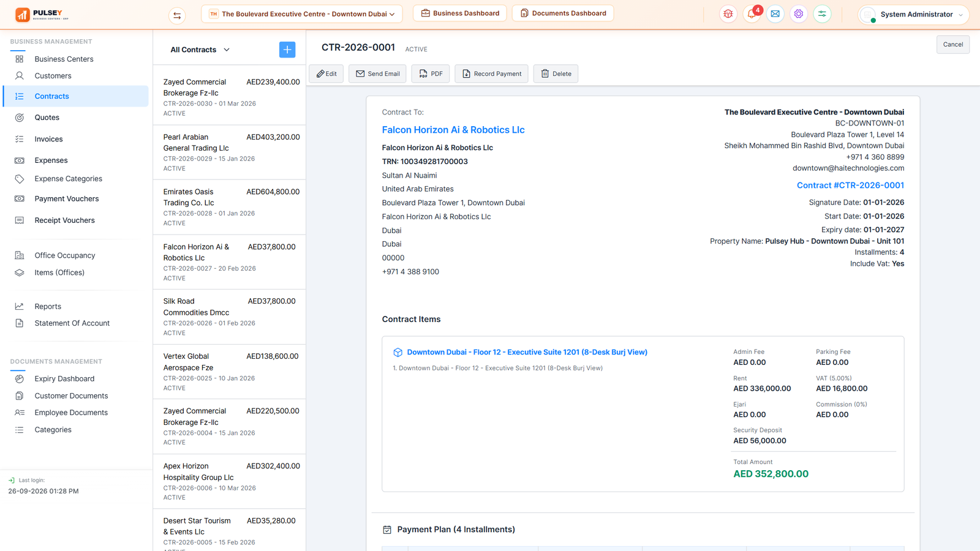
Task: Click the sidebar collapse swap-arrows icon
Action: tap(177, 15)
